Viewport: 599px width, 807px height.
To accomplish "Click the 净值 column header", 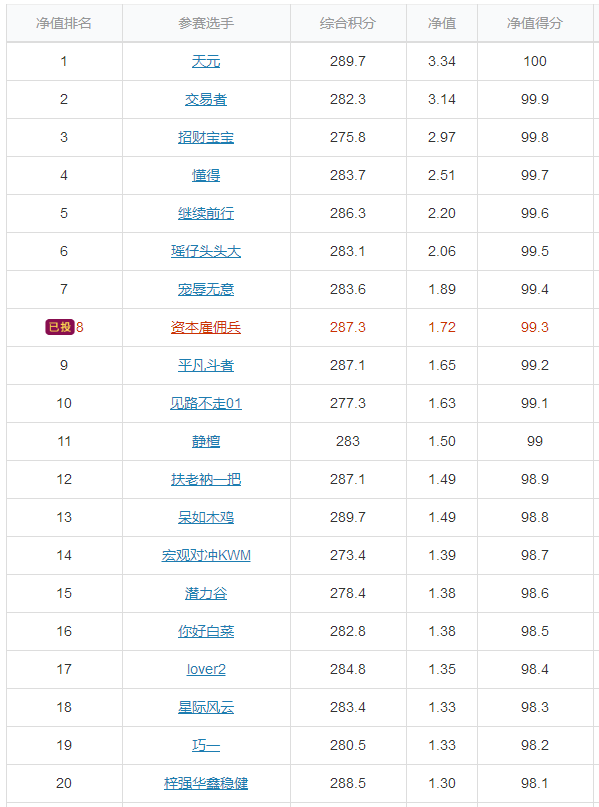I will click(442, 23).
